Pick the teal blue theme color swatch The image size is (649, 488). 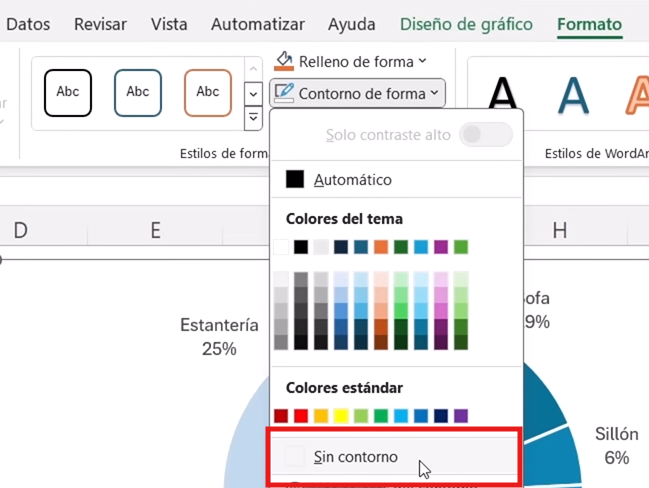[361, 247]
